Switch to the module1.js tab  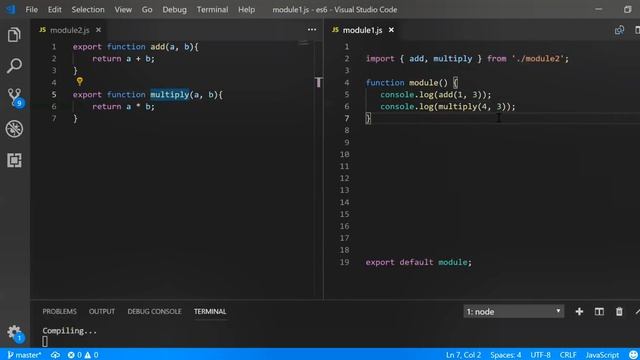tap(362, 30)
